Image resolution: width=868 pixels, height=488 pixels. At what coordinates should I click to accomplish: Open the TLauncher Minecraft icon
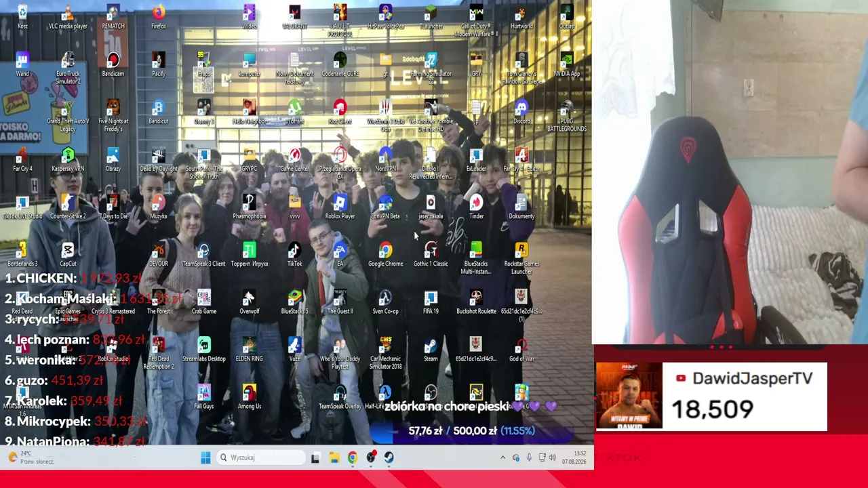pyautogui.click(x=431, y=18)
